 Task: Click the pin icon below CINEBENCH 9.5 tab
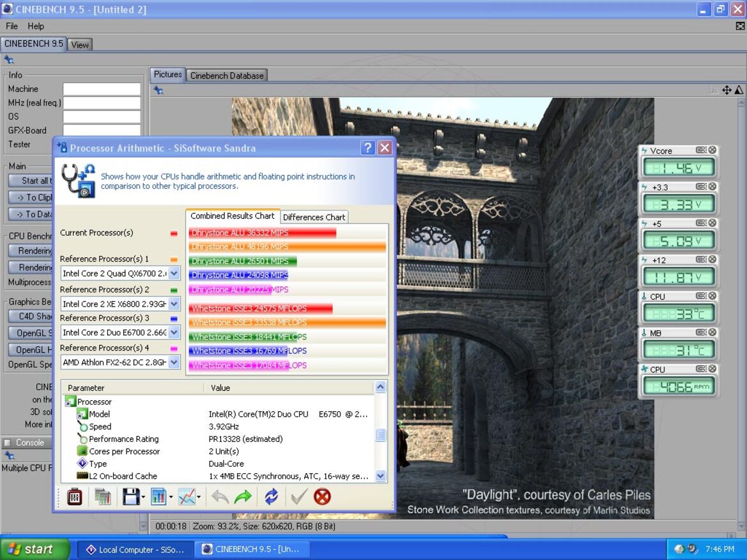pyautogui.click(x=9, y=60)
